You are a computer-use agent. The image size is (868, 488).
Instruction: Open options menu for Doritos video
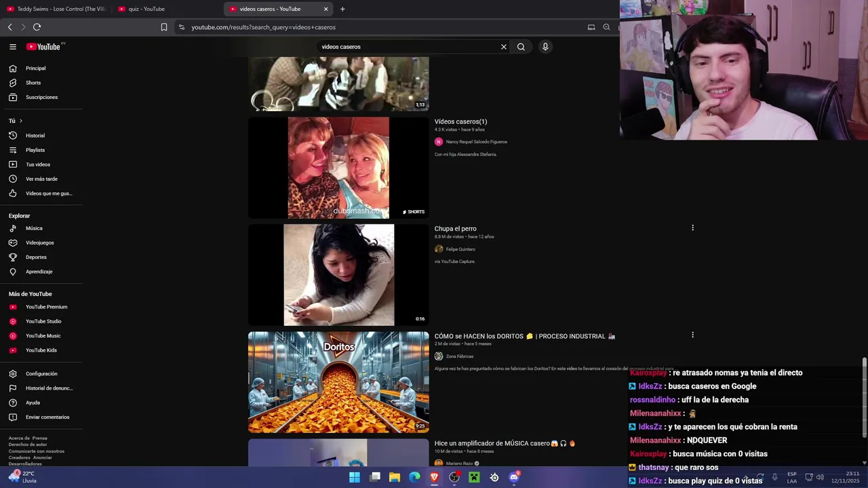click(692, 335)
